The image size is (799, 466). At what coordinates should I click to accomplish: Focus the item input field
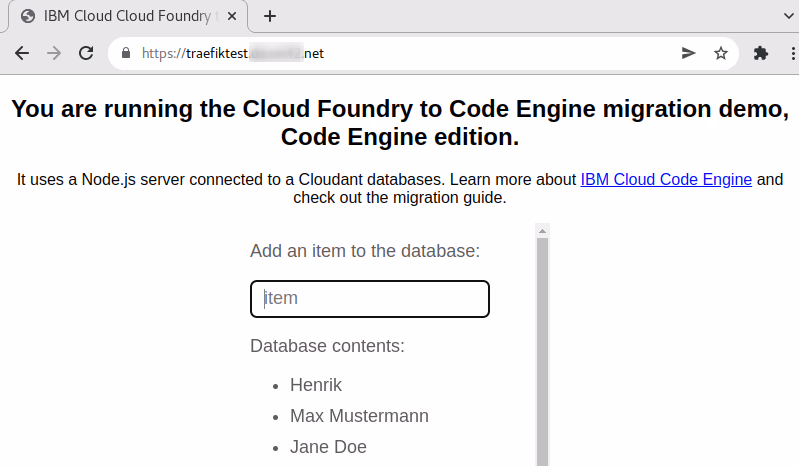pyautogui.click(x=369, y=299)
